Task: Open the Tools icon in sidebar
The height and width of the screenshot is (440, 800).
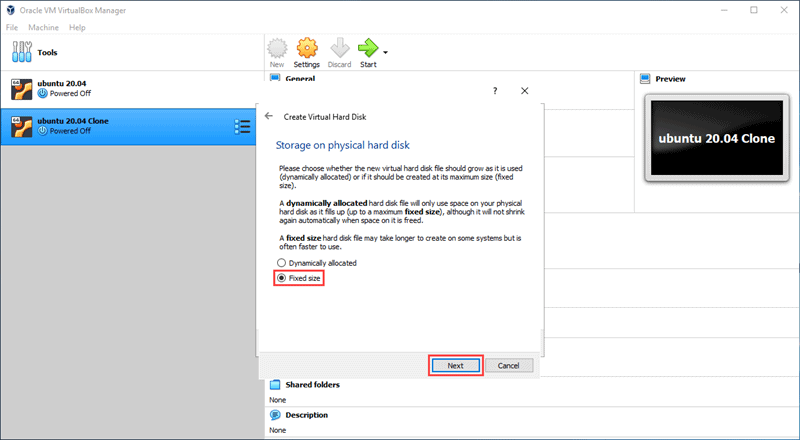Action: (x=21, y=52)
